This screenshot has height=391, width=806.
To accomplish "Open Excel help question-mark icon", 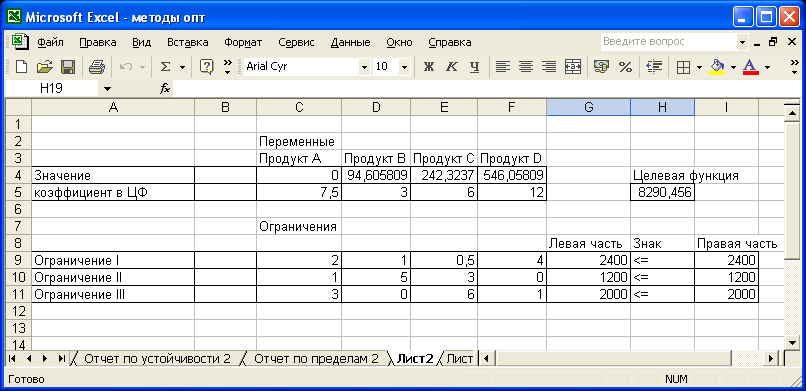I will pos(207,67).
